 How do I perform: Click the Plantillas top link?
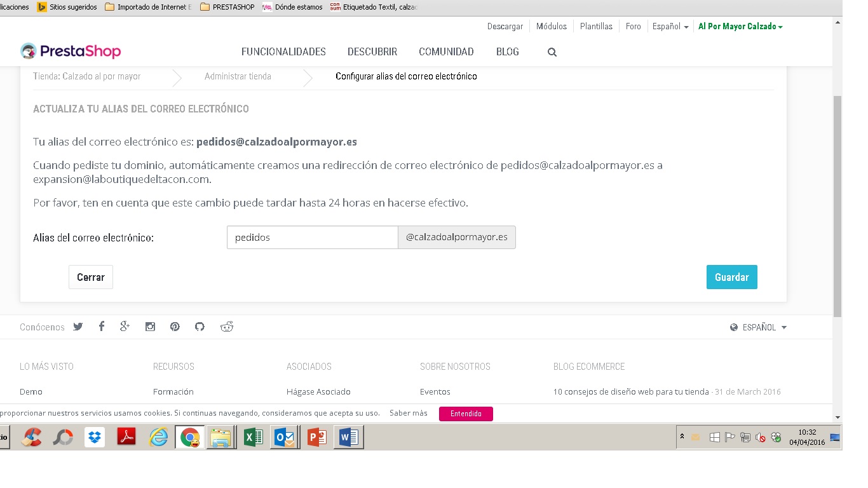[x=596, y=27]
